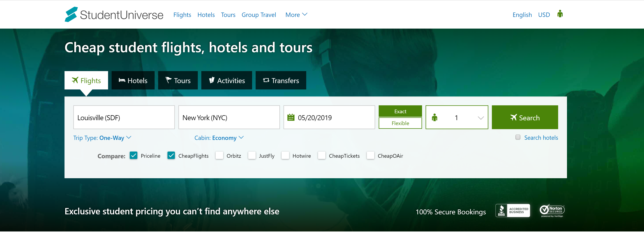The image size is (644, 238).
Task: Select the Flexible dates button
Action: coord(400,123)
